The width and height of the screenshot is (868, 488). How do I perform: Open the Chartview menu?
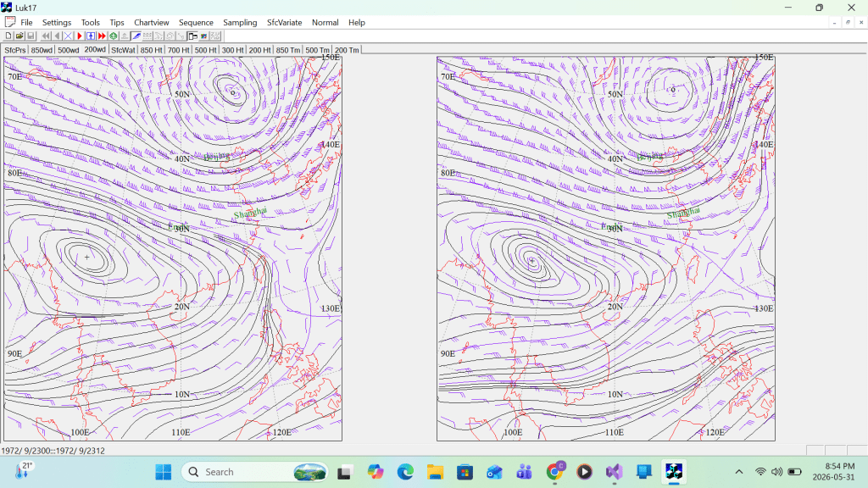(x=151, y=22)
